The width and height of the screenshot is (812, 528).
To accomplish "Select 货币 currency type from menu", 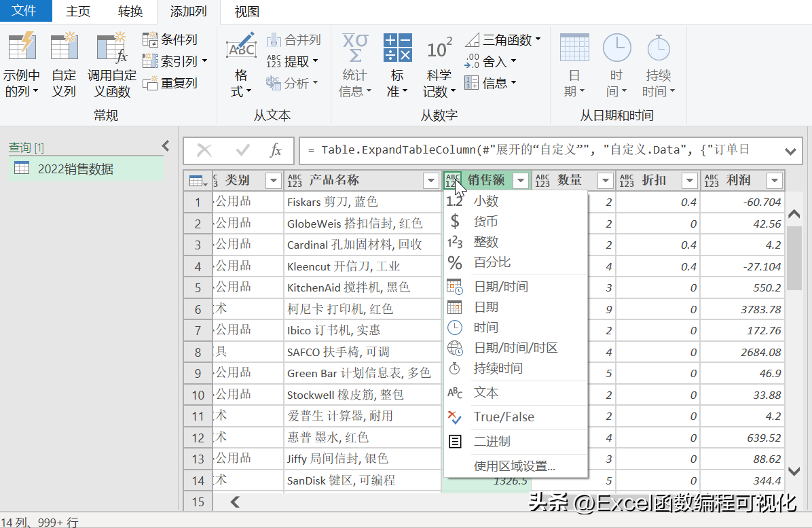I will coord(516,222).
